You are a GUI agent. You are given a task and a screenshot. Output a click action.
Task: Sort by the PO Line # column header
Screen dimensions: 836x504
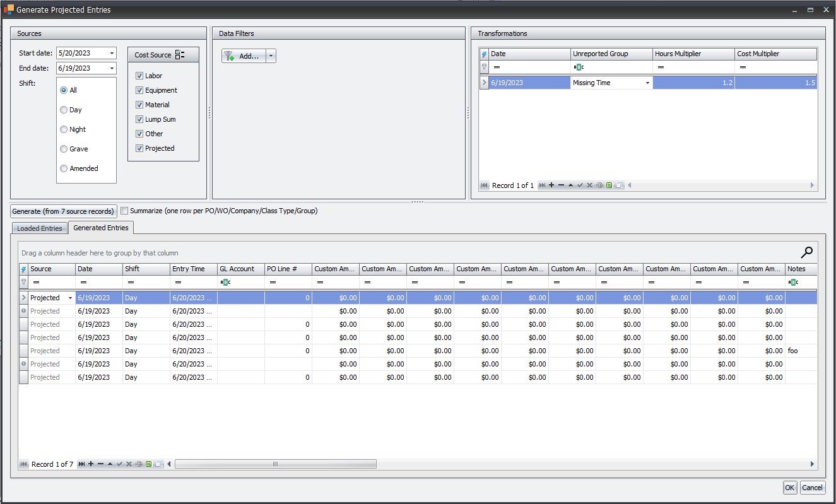tap(288, 269)
